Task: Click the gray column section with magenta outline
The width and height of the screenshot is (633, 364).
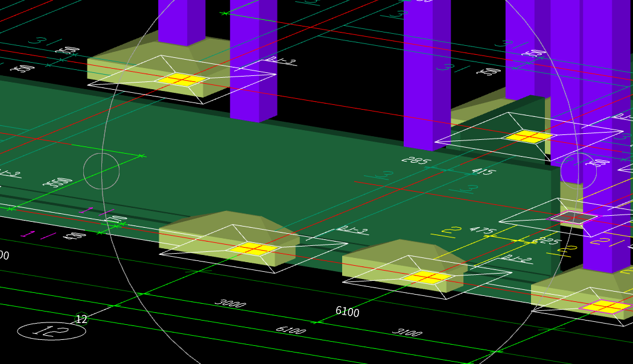Action: [574, 218]
